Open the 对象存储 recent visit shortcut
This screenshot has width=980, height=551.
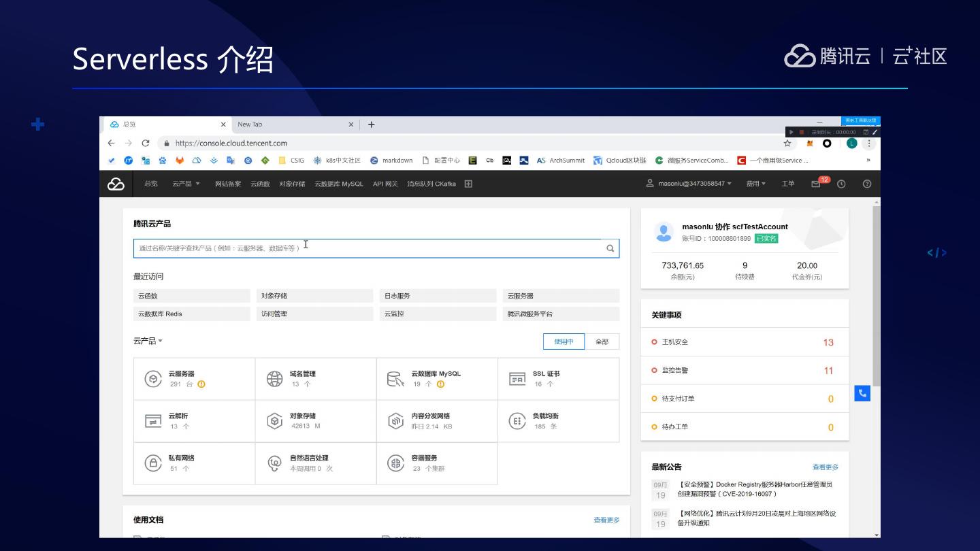[315, 296]
